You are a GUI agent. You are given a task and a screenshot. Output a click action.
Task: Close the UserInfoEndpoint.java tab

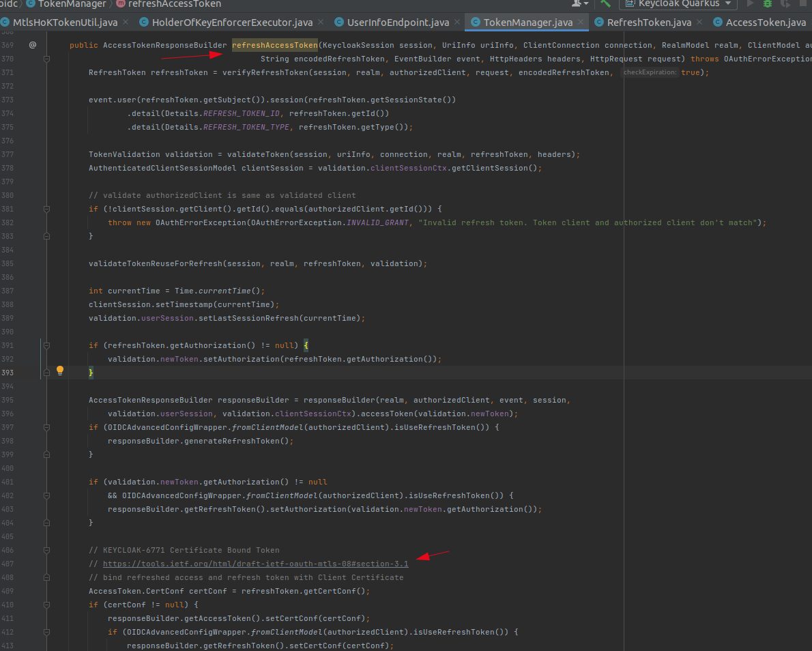pyautogui.click(x=457, y=22)
